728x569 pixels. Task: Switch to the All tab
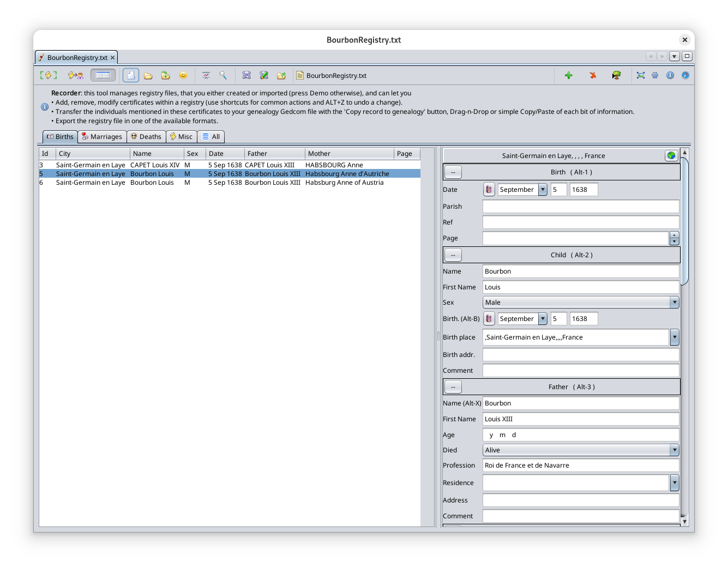(x=211, y=137)
